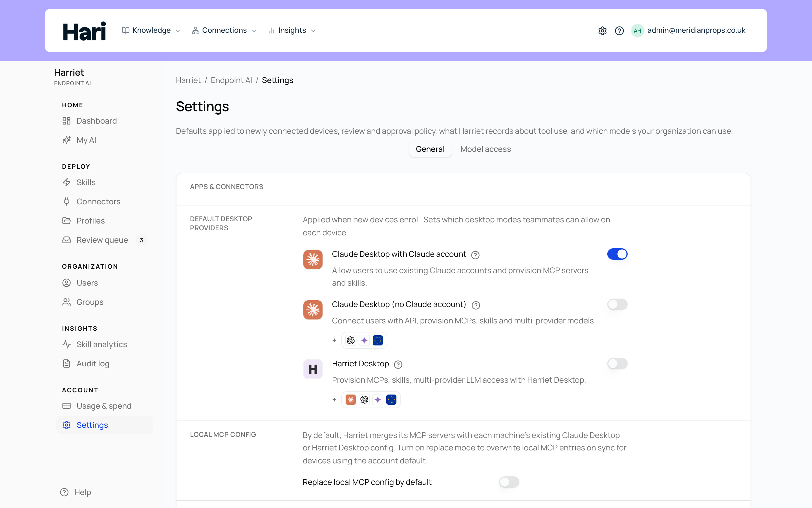
Task: Click the OpenAI provider icon under Claude Desktop (no Claude account)
Action: [x=351, y=340]
